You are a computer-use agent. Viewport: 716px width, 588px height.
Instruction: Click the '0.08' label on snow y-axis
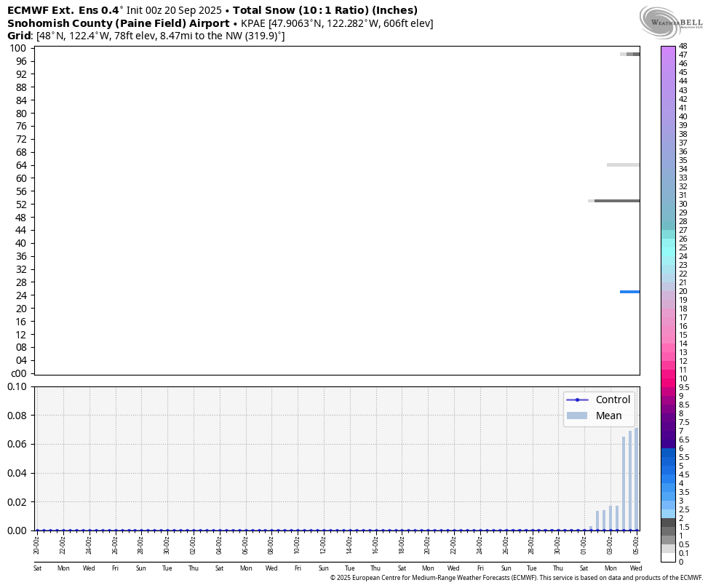click(x=17, y=416)
